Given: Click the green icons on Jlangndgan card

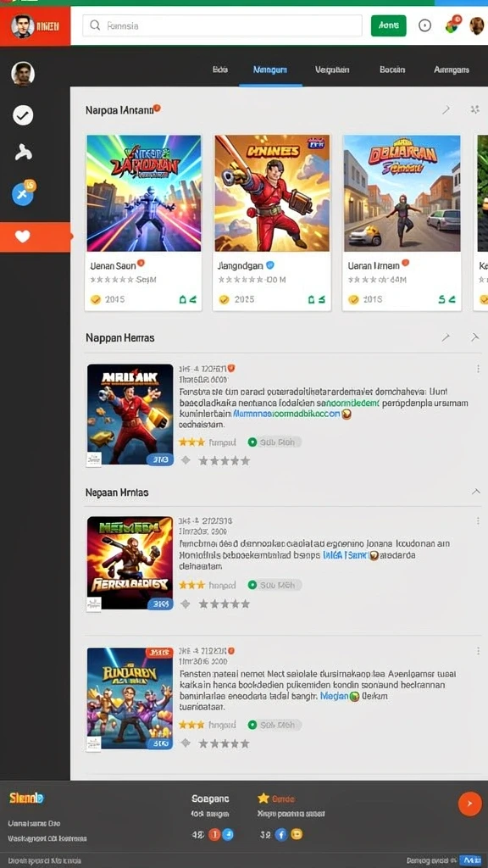Looking at the screenshot, I should pyautogui.click(x=316, y=299).
